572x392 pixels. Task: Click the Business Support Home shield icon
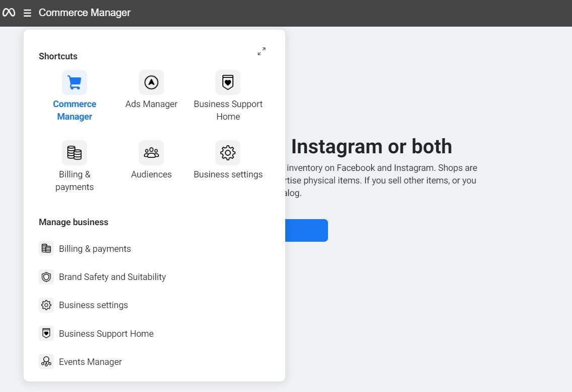point(228,82)
